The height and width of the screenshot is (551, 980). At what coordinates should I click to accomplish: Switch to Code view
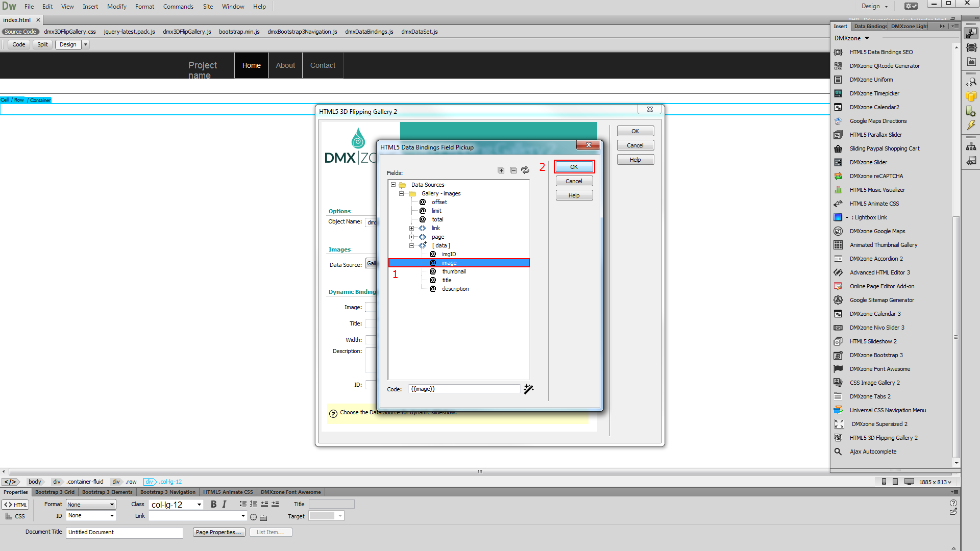click(19, 44)
